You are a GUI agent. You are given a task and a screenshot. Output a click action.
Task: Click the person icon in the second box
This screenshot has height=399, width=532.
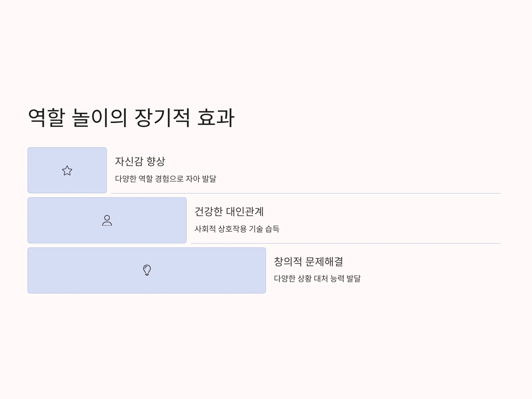[x=107, y=220]
